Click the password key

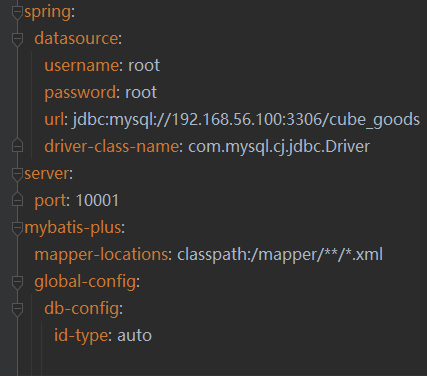pyautogui.click(x=80, y=93)
